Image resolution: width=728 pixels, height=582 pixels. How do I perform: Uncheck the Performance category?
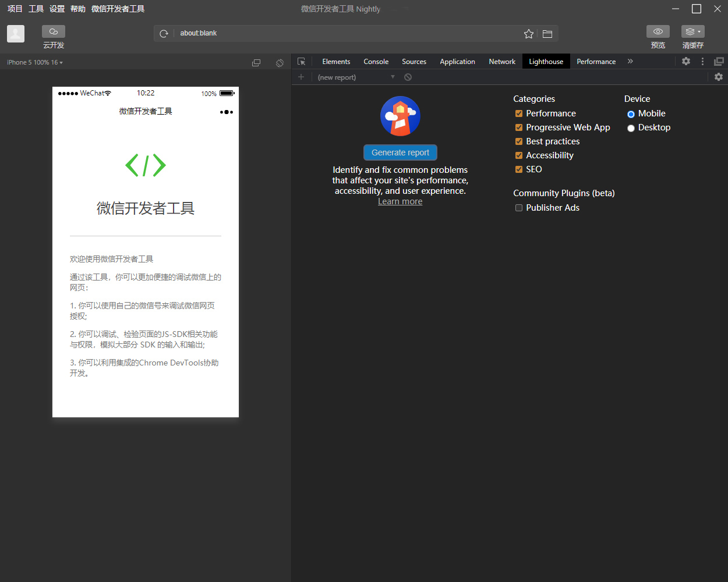coord(518,113)
